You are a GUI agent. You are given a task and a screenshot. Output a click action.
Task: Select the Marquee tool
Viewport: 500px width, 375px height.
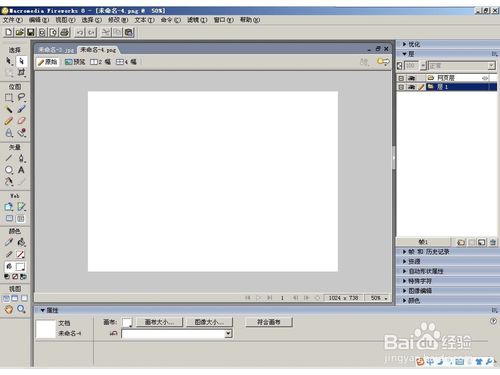[9, 98]
